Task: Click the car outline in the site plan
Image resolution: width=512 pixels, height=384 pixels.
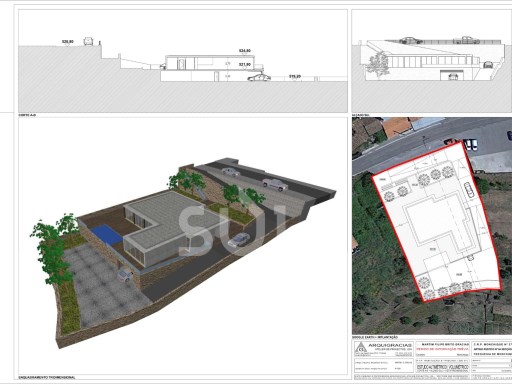Action: pos(469,190)
